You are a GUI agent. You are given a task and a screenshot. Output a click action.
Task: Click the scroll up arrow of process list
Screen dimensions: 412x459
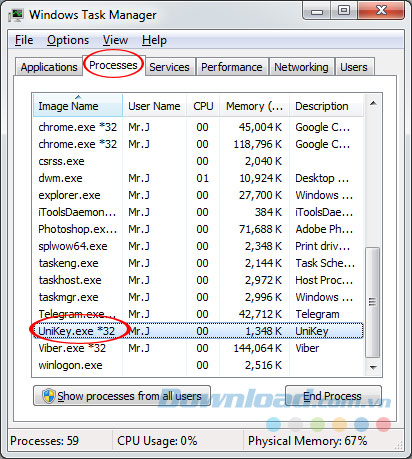[x=373, y=103]
